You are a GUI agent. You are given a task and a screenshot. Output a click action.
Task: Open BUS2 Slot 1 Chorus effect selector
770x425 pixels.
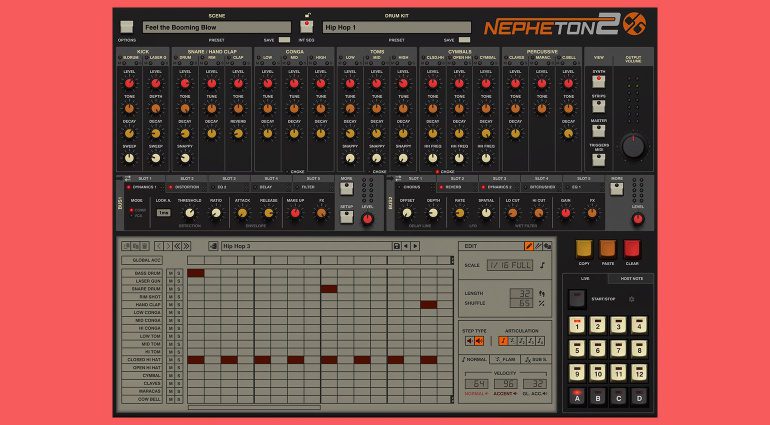tap(415, 187)
